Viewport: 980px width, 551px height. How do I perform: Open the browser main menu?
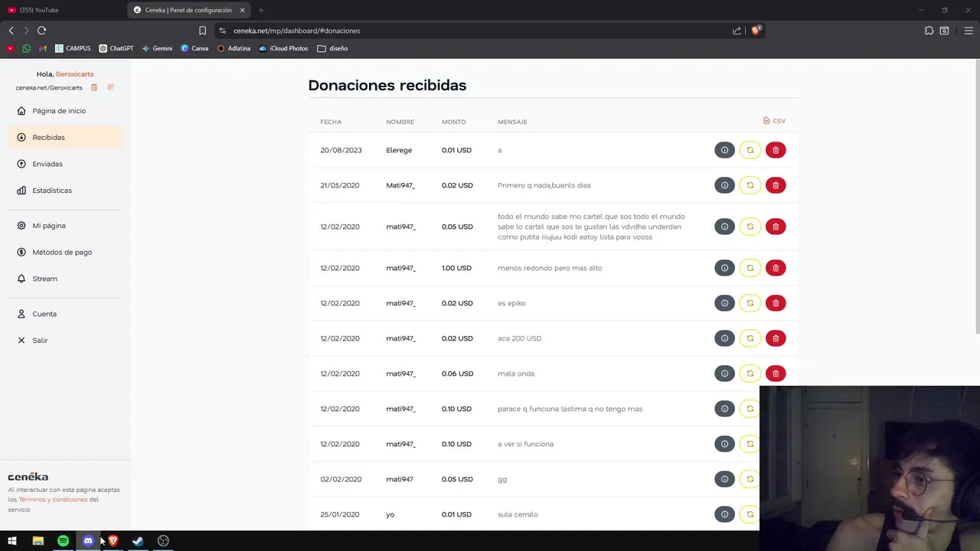tap(969, 31)
